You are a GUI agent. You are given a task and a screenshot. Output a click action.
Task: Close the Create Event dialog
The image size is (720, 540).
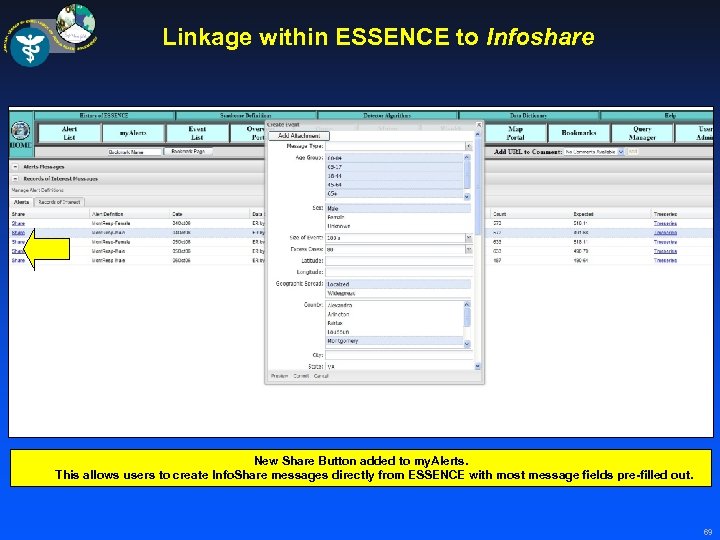pyautogui.click(x=479, y=124)
